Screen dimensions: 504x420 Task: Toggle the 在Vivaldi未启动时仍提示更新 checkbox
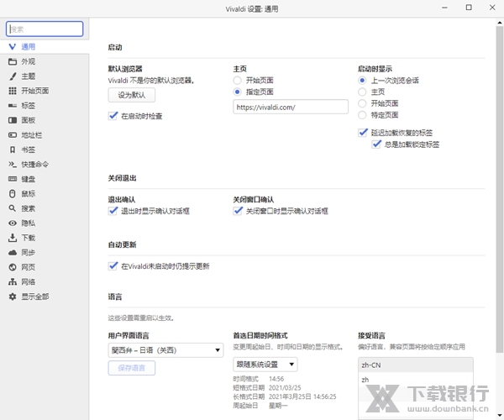113,266
